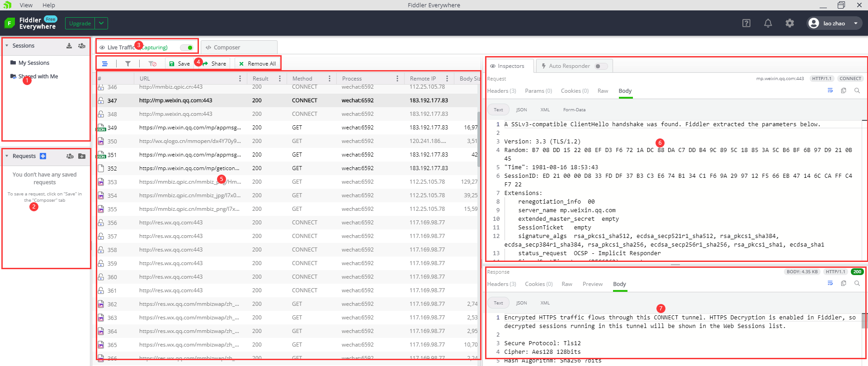Open the request Cookies (0) tab
868x366 pixels.
coord(575,91)
